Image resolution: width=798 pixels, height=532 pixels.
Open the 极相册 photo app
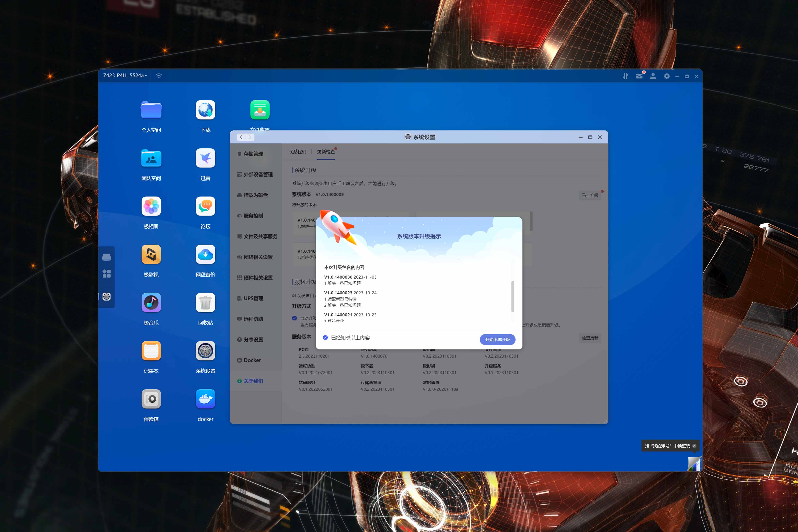click(x=151, y=206)
